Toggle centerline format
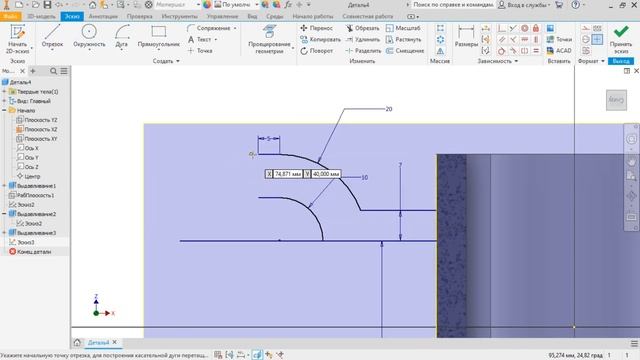The height and width of the screenshot is (360, 640). (x=586, y=40)
